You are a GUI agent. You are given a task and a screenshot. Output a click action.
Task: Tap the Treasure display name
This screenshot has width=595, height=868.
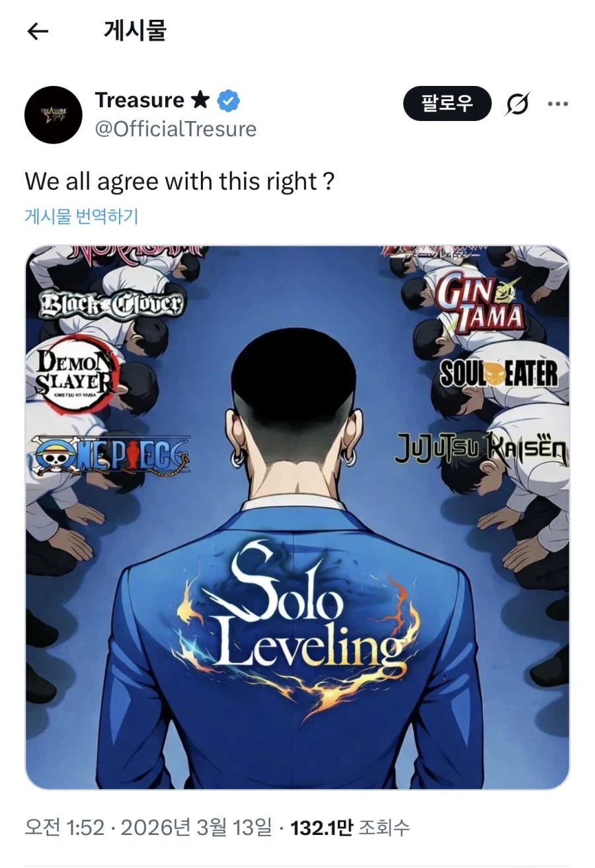139,100
